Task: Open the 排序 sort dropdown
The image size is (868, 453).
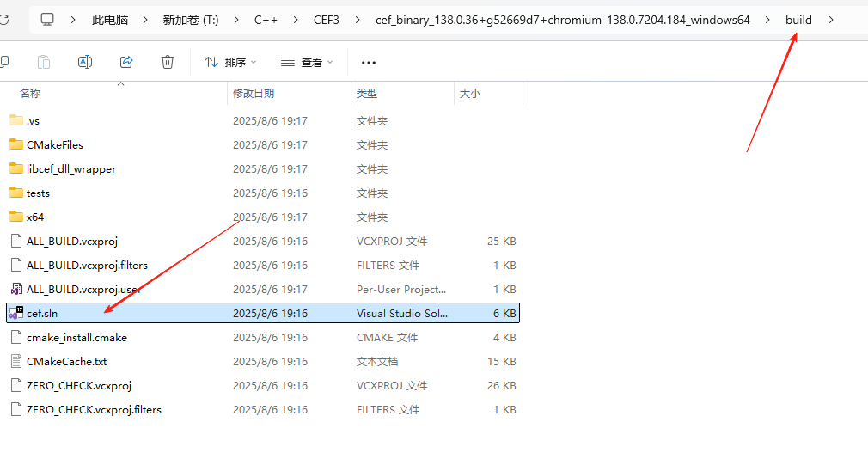Action: (x=230, y=63)
